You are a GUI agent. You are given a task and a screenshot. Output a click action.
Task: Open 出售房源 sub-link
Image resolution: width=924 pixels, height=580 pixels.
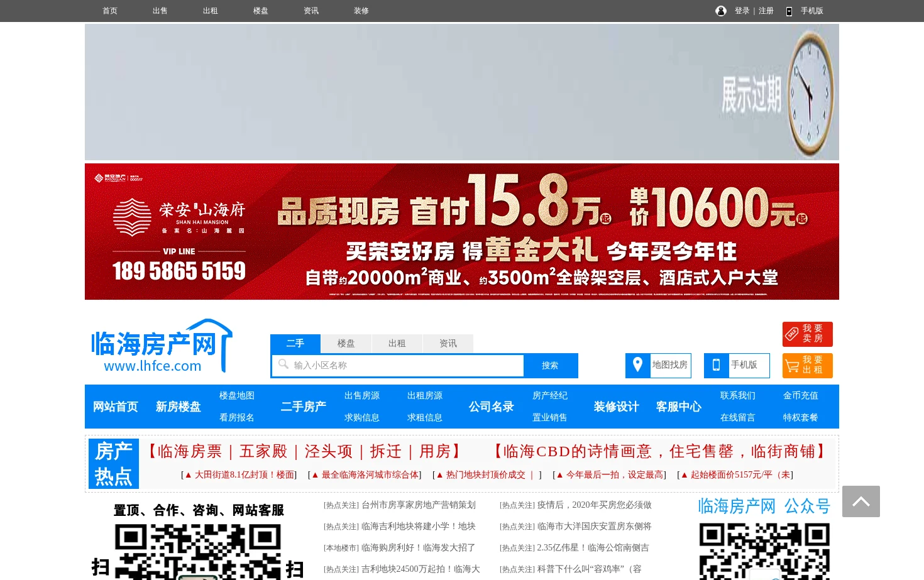coord(362,395)
